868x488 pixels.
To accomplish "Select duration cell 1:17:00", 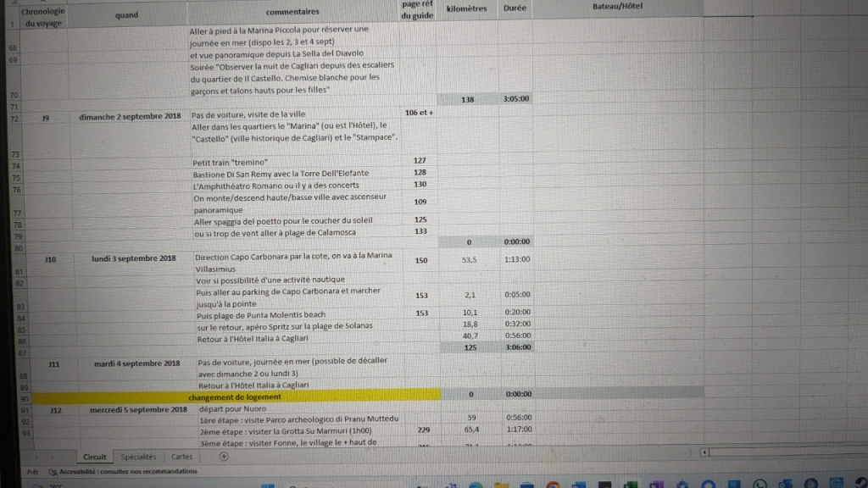I will 520,430.
